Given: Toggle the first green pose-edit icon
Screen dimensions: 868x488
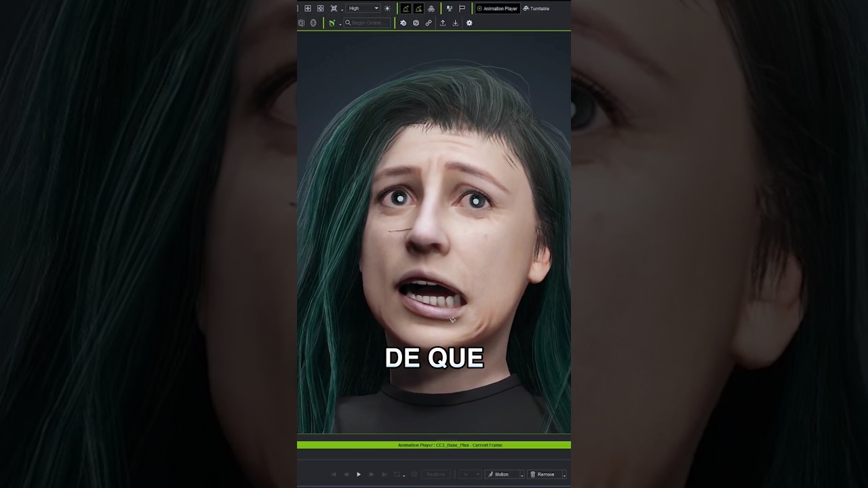Looking at the screenshot, I should click(x=406, y=8).
